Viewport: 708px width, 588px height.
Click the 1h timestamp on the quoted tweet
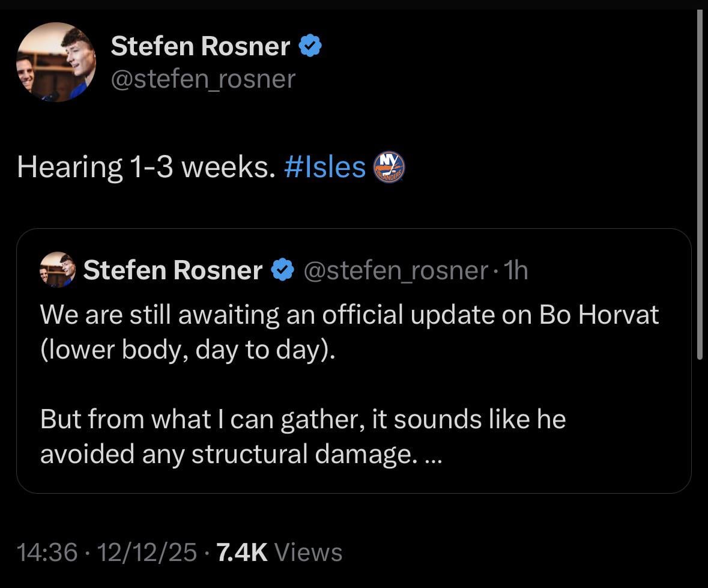517,270
